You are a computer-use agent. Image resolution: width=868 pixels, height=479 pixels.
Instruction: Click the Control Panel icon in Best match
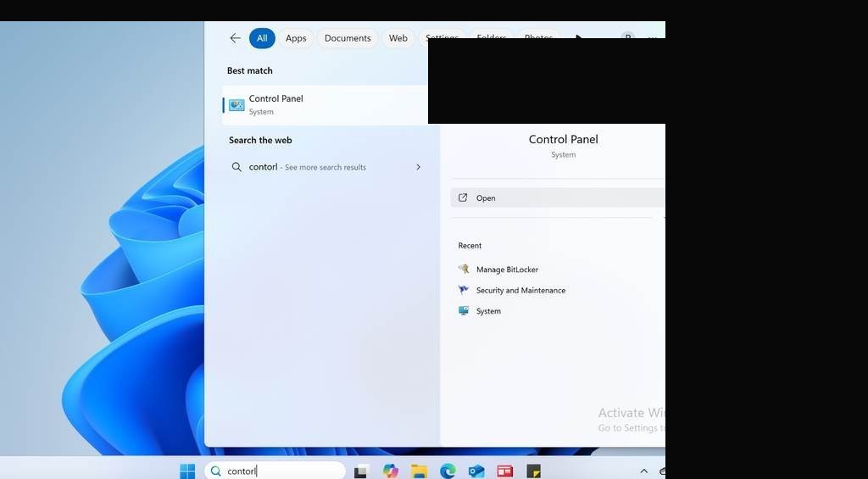coord(237,105)
